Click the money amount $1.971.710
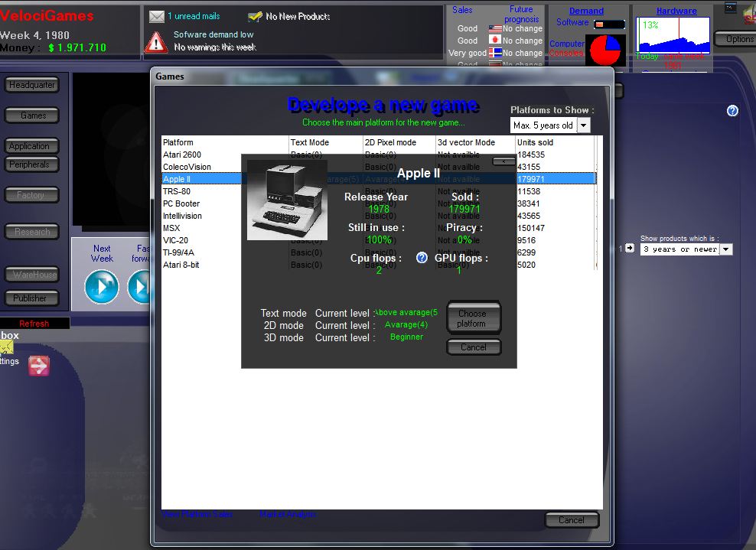Viewport: 756px width, 550px height. tap(77, 47)
